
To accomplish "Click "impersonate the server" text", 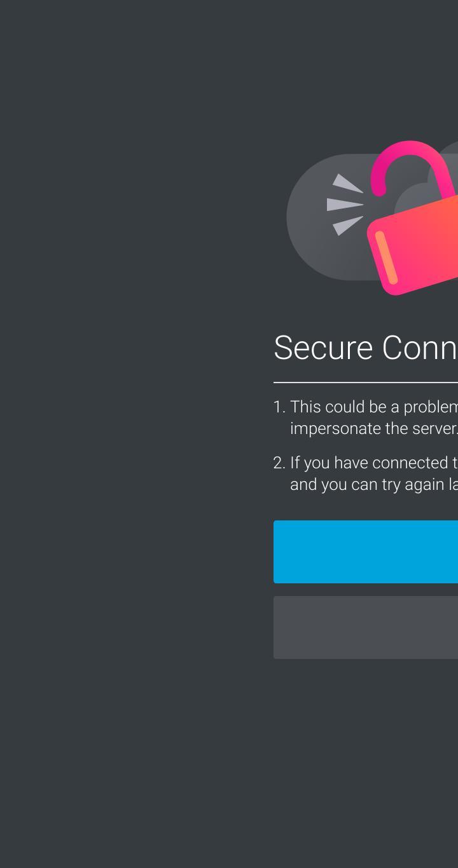I will [x=373, y=428].
